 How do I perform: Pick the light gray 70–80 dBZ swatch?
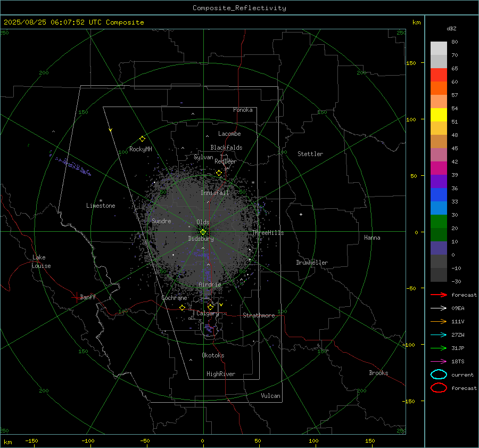pos(439,48)
